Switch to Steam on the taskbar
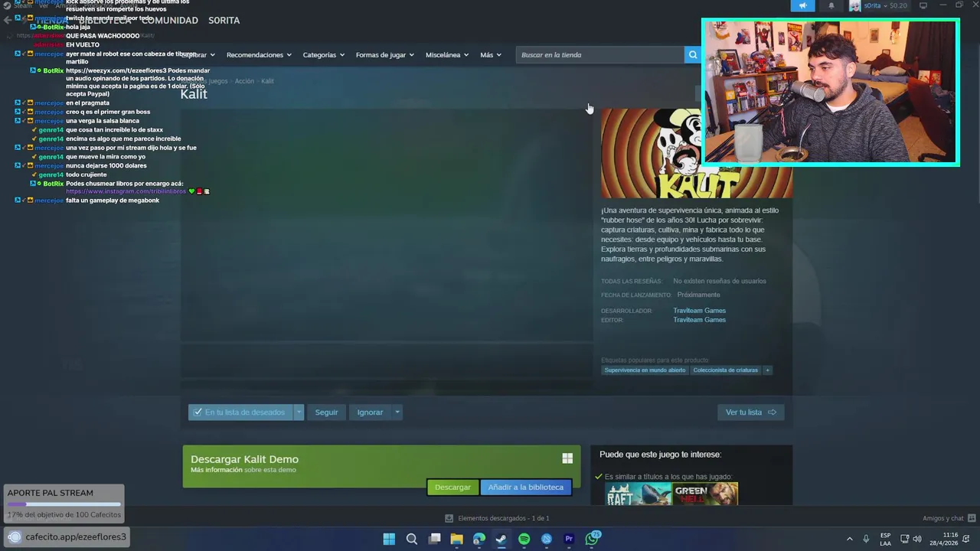Image resolution: width=980 pixels, height=551 pixels. coord(501,539)
